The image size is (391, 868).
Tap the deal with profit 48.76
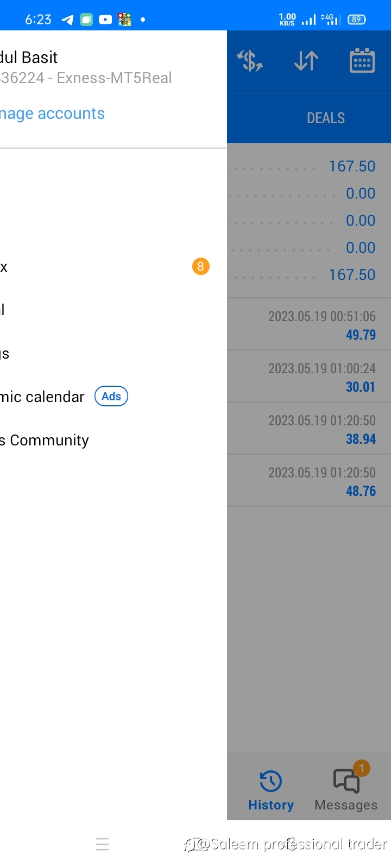tap(309, 481)
